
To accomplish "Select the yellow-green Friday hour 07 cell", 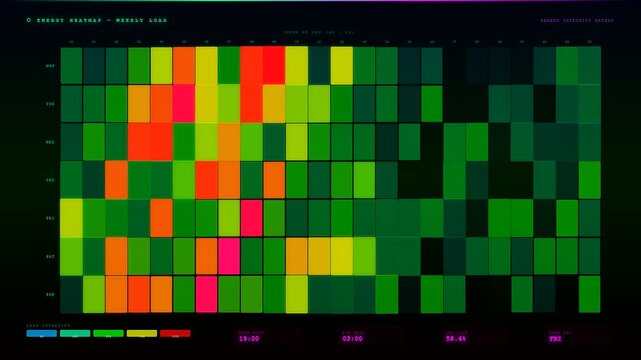I will coord(229,218).
